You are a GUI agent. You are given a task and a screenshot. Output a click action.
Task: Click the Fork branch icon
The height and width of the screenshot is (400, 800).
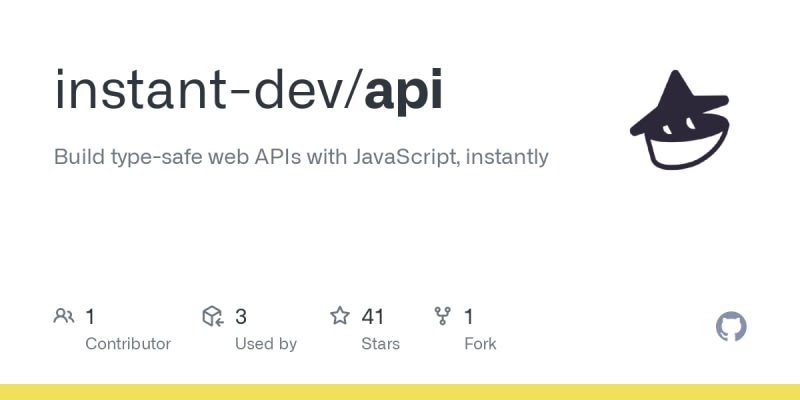click(442, 317)
